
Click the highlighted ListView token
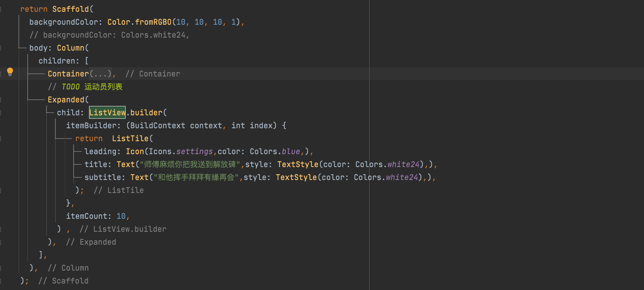pos(107,112)
